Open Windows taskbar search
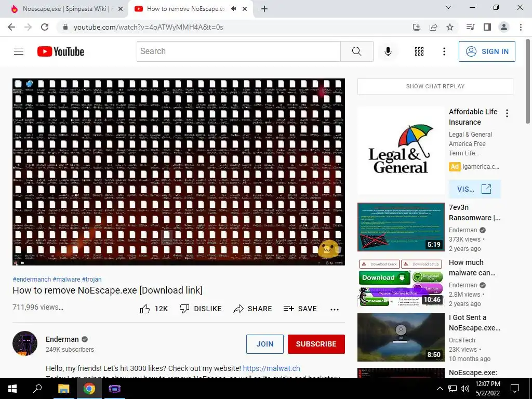The image size is (532, 399). 37,389
